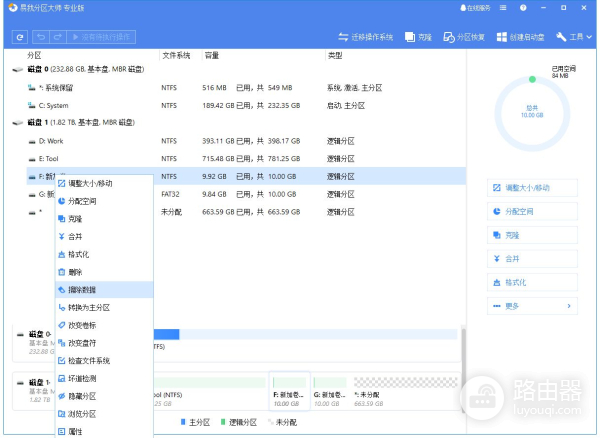Choose 克隆 in the context menu
Viewport: 600px width, 438px height.
click(x=104, y=219)
